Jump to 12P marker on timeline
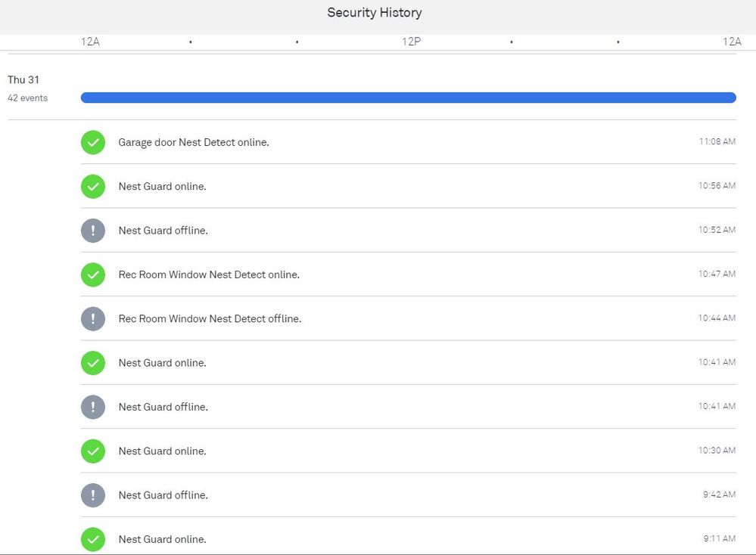Screen dimensions: 756x555 coord(411,42)
